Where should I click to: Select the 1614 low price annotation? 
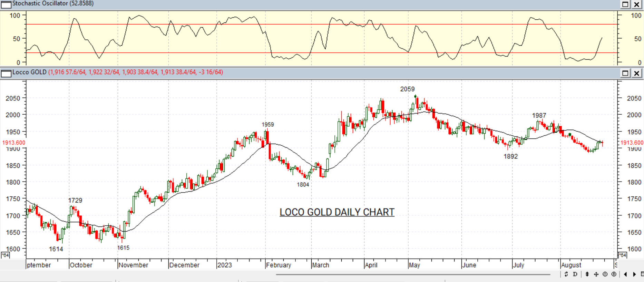[x=56, y=249]
